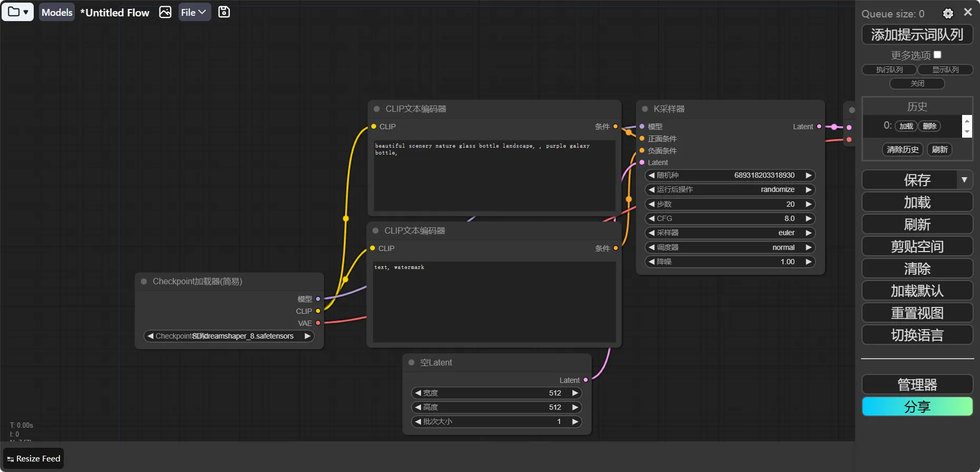The width and height of the screenshot is (980, 472).
Task: Click history list scrollbar up arrow
Action: (x=967, y=121)
